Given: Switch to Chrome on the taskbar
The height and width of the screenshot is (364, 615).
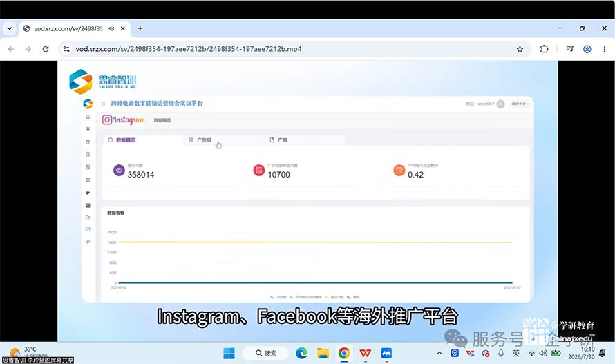Looking at the screenshot, I should [x=344, y=354].
